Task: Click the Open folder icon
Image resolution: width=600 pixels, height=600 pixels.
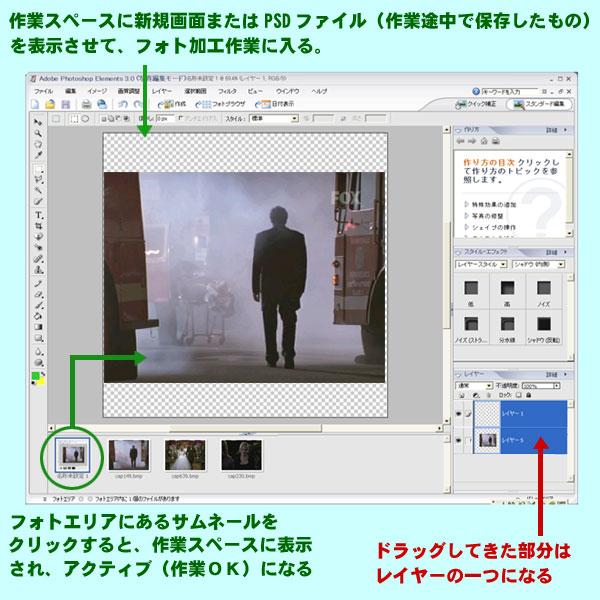Action: [x=50, y=104]
